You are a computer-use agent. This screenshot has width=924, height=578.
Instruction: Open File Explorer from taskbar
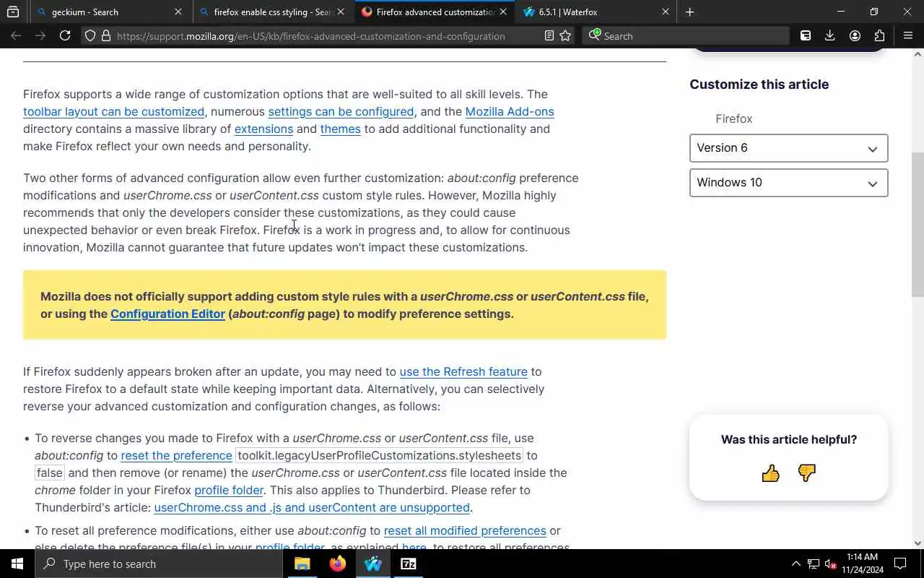point(302,564)
